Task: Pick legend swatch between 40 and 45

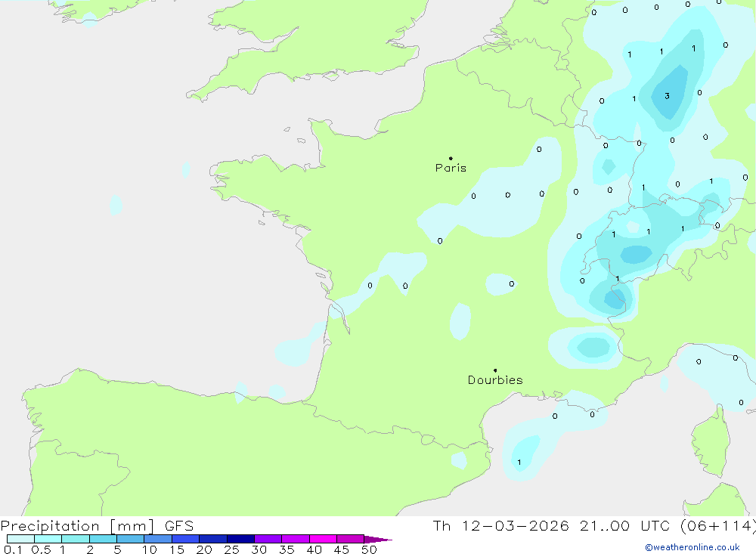Action: [x=323, y=539]
